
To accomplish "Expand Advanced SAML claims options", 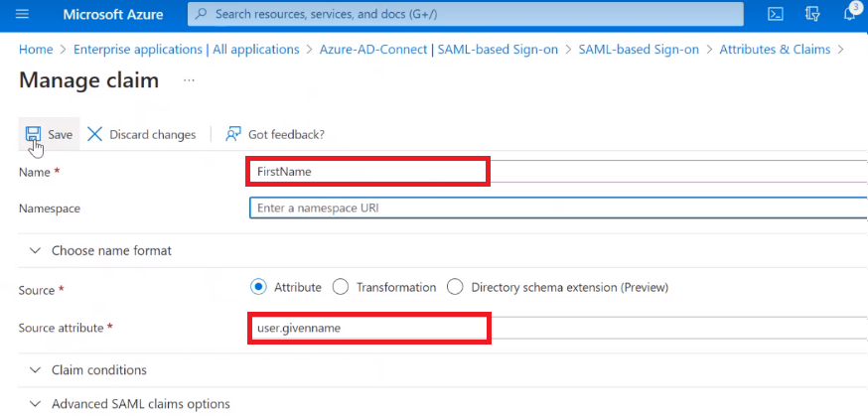I will [36, 404].
